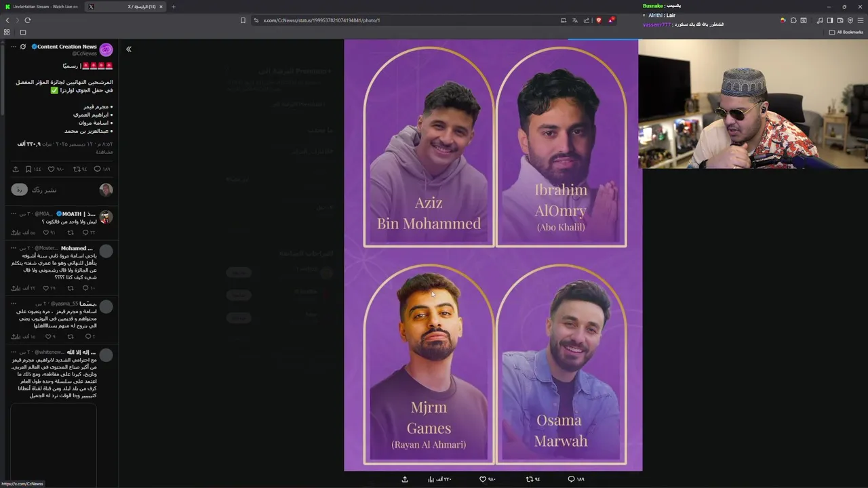Click the nominees award photo
868x488 pixels.
pos(493,255)
